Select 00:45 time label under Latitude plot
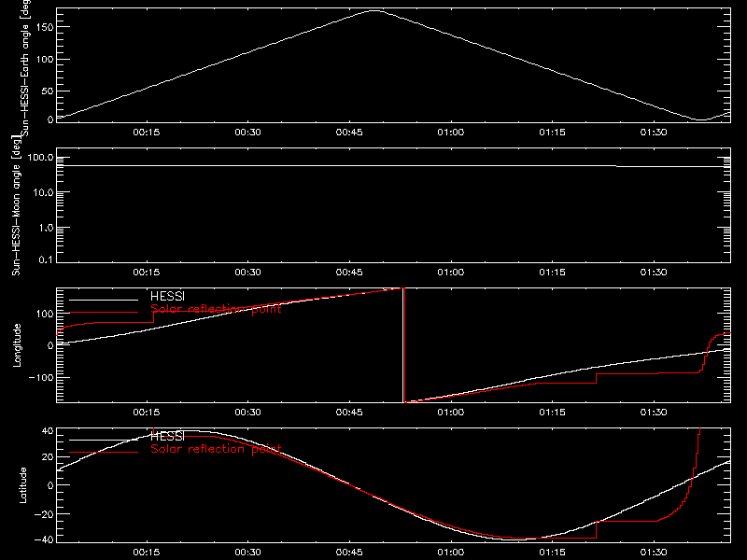The height and width of the screenshot is (560, 747). click(x=349, y=553)
